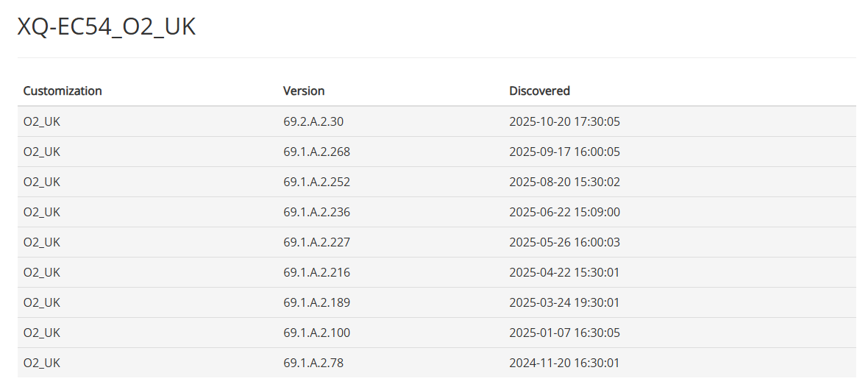Screen dimensions: 868x387
Task: Select version 69.1.A.2.236 cell
Action: click(x=316, y=212)
